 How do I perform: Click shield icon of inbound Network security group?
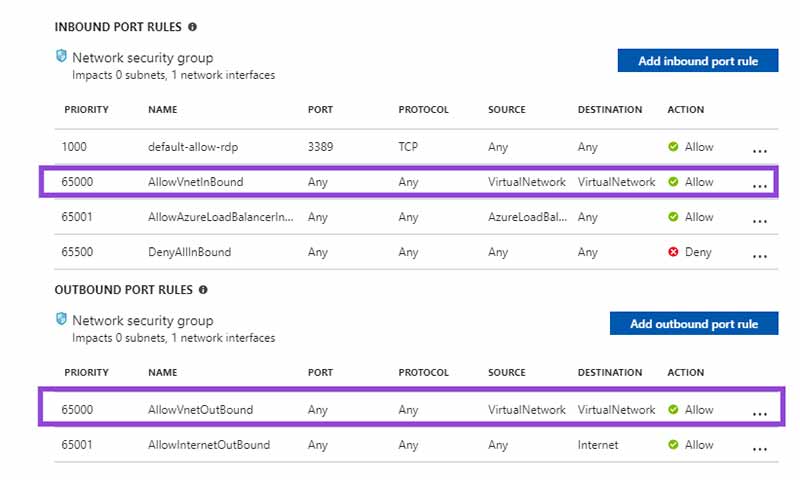tap(61, 56)
